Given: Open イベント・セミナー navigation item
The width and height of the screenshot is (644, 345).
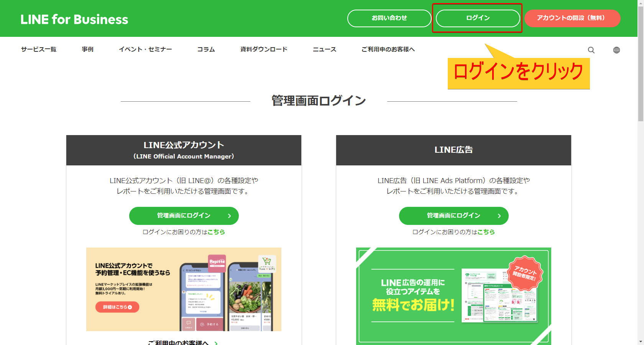Looking at the screenshot, I should point(145,50).
